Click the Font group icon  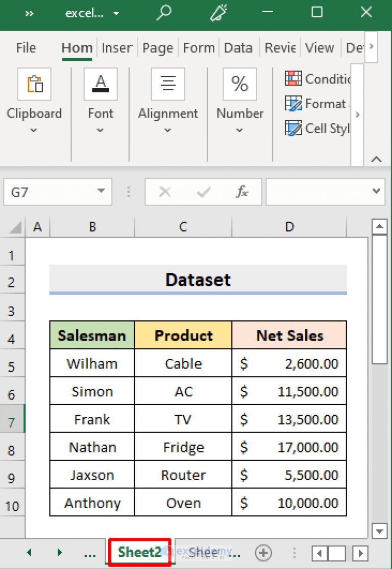[101, 84]
